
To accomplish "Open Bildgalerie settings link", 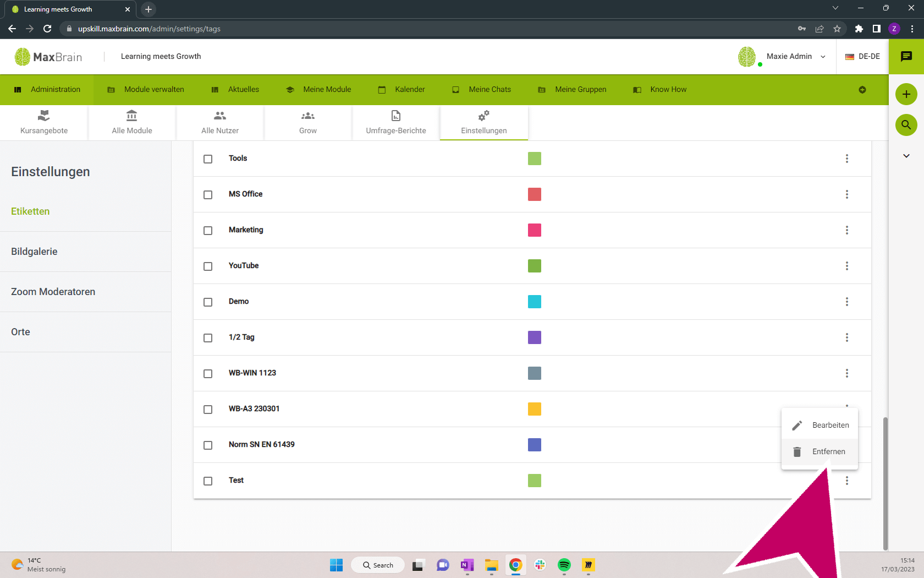I will 34,252.
